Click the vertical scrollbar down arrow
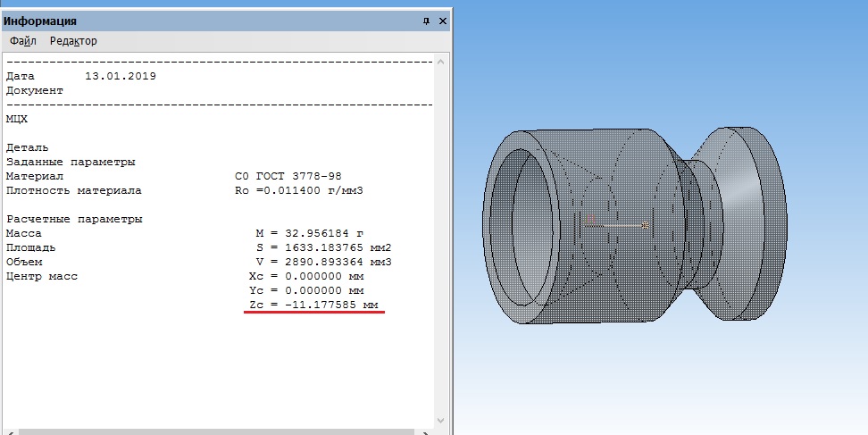The width and height of the screenshot is (868, 435). (442, 420)
